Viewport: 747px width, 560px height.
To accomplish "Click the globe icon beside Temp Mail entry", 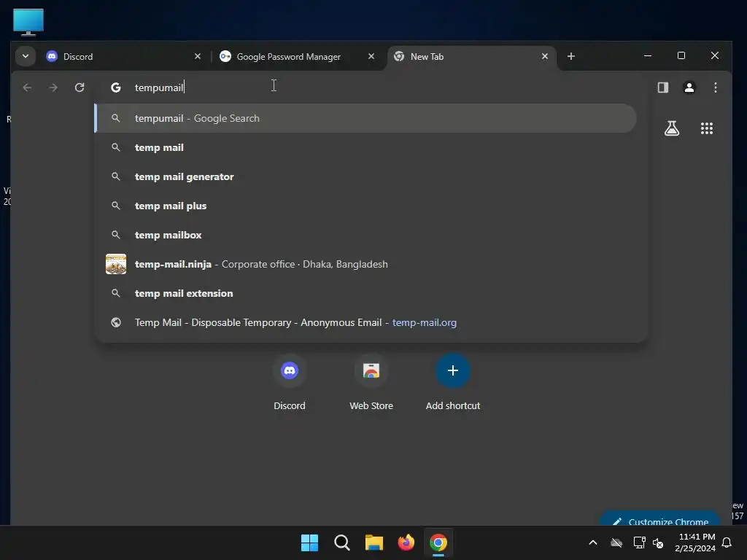I will pyautogui.click(x=116, y=322).
